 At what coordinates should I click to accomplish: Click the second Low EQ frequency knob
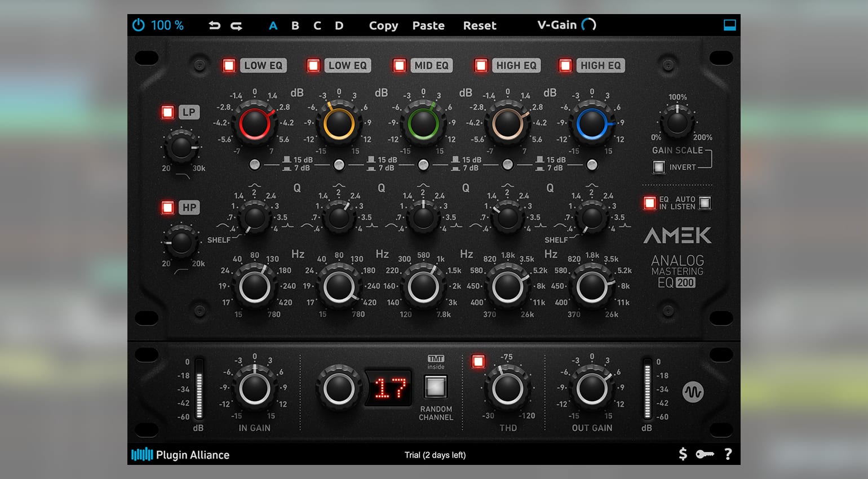339,287
